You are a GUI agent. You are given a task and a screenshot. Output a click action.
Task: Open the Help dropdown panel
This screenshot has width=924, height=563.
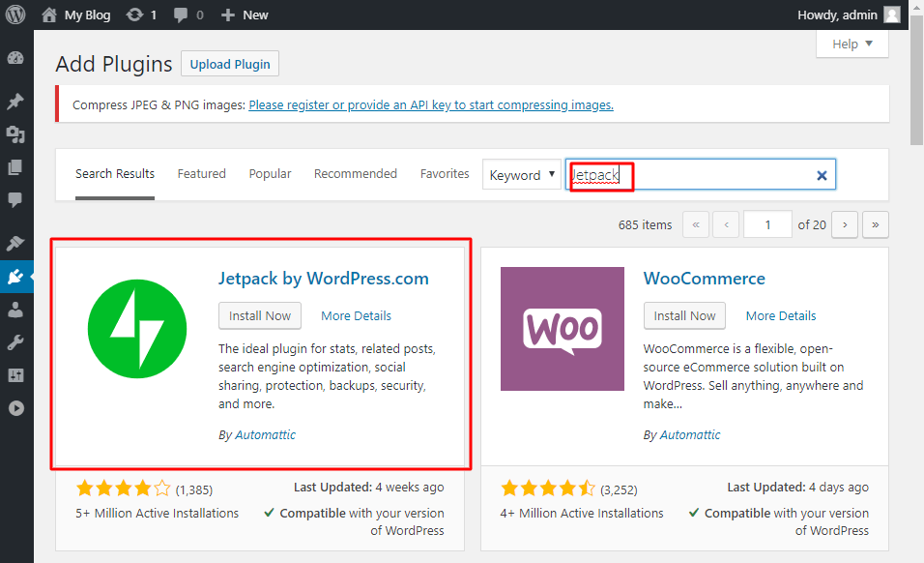(x=852, y=44)
